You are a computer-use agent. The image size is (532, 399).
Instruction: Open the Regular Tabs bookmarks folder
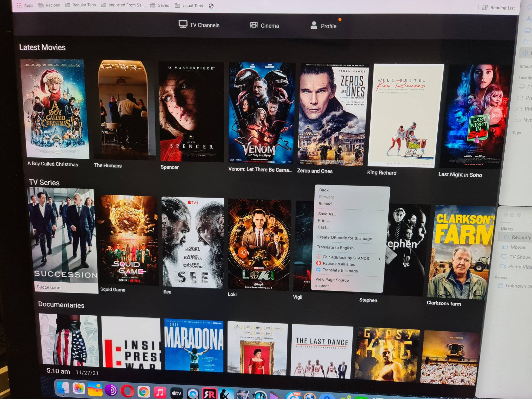click(80, 5)
